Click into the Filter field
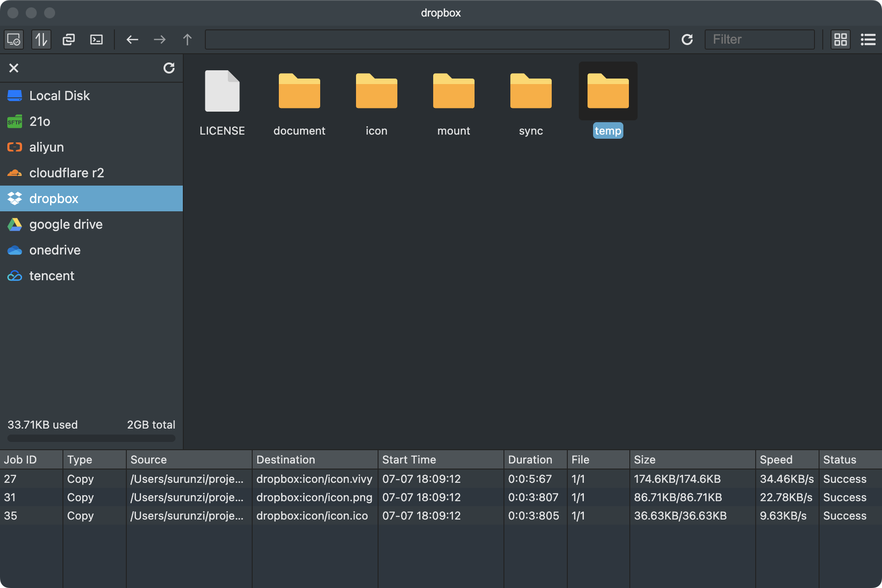 pos(760,40)
